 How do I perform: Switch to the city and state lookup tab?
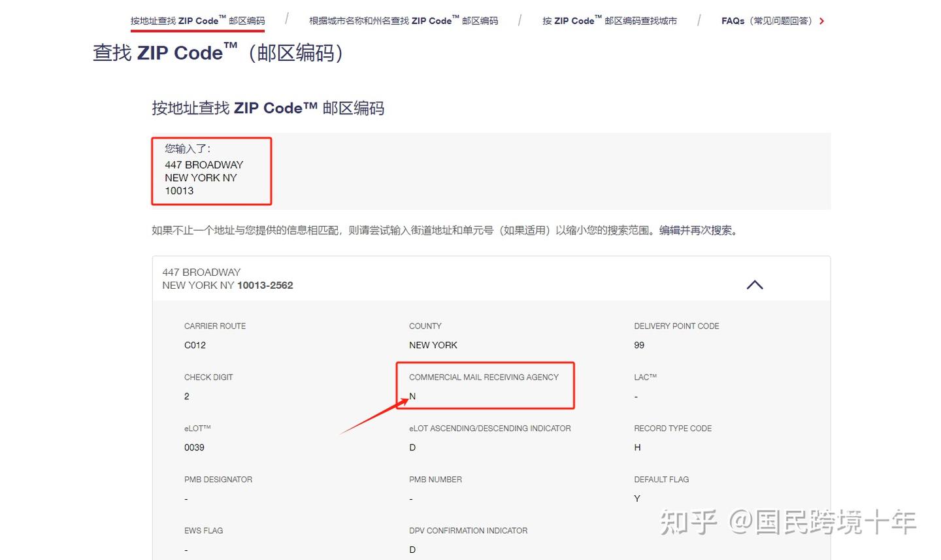click(403, 21)
